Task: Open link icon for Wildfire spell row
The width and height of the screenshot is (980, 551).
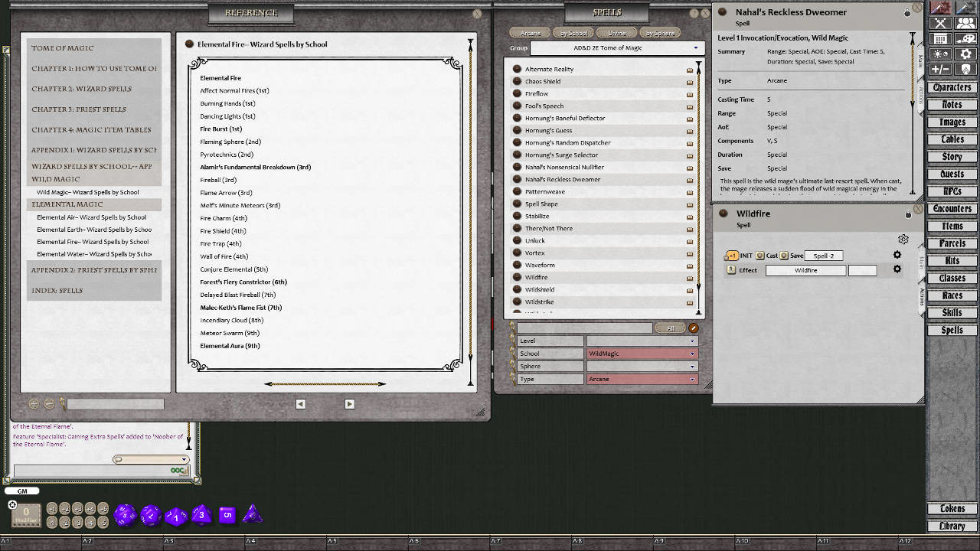Action: point(517,277)
